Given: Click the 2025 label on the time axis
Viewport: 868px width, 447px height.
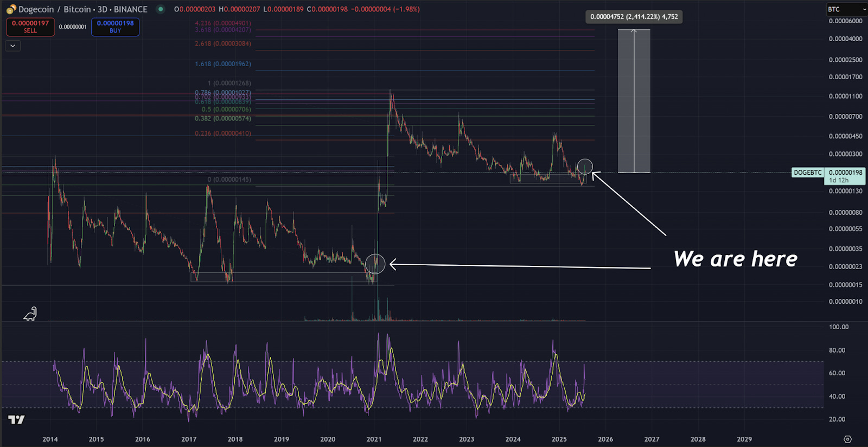Looking at the screenshot, I should [559, 439].
